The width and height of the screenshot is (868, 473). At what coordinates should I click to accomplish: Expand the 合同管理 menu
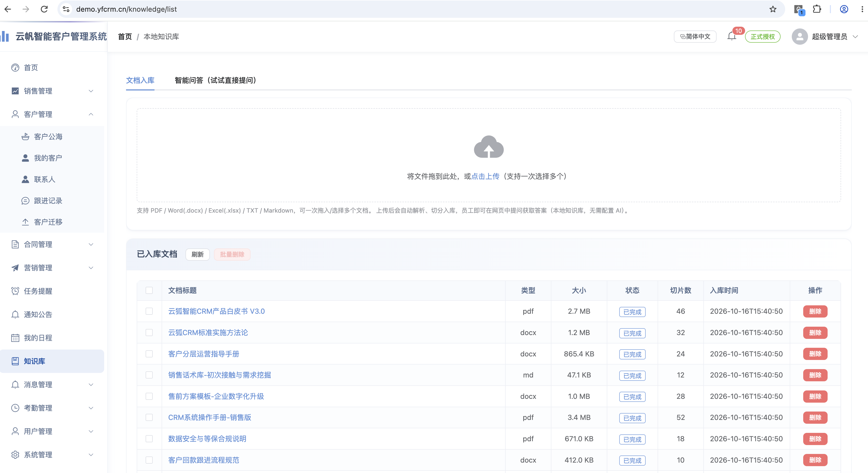point(52,244)
